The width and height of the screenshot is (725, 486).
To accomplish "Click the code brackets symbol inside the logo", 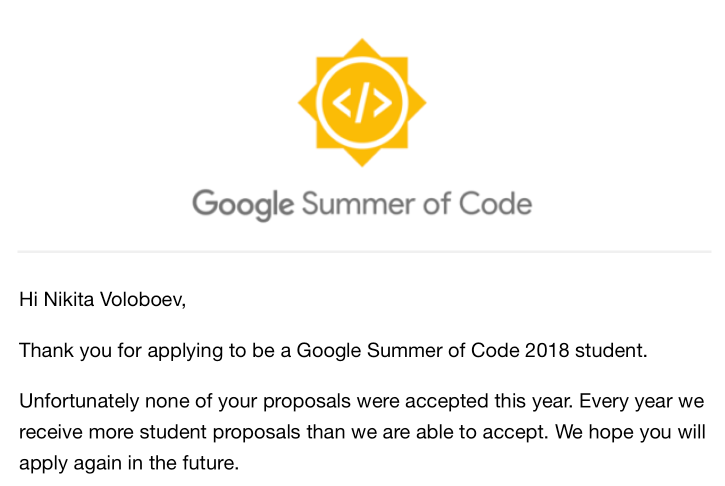I will [362, 101].
